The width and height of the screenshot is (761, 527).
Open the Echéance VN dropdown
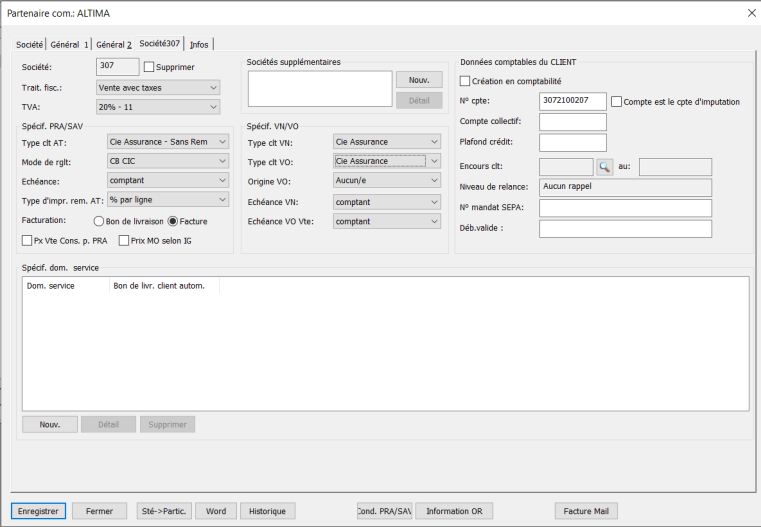[387, 202]
